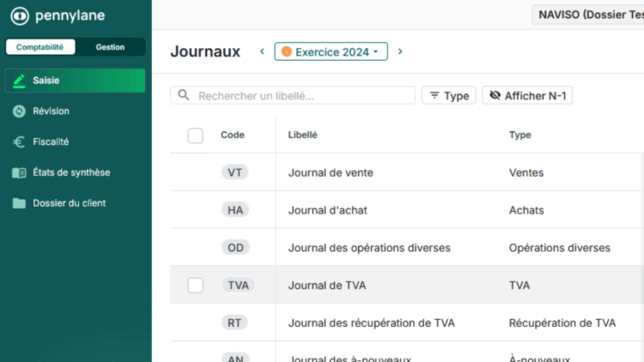Go to previous exercice with left chevron
The height and width of the screenshot is (362, 644).
pyautogui.click(x=262, y=51)
